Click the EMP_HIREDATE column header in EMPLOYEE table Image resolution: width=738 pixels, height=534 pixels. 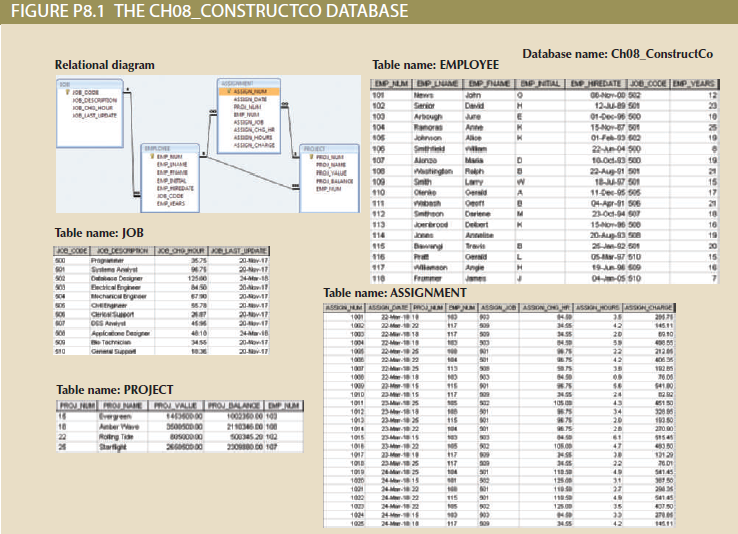click(596, 84)
